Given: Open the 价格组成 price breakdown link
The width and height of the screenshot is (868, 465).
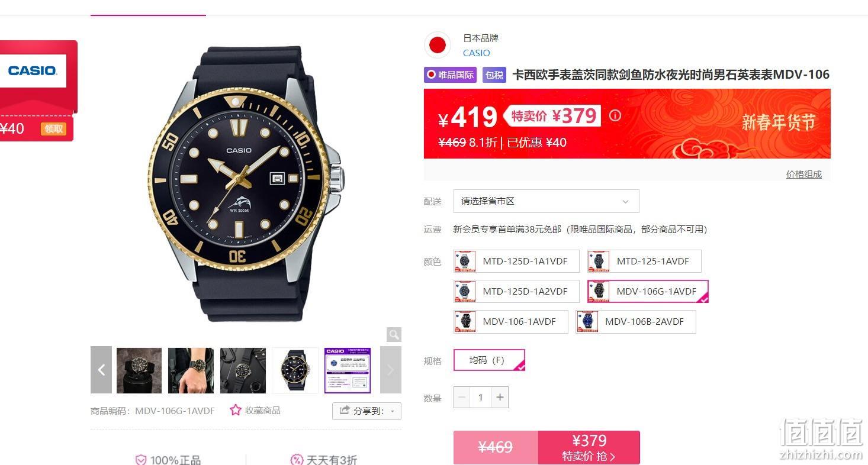Looking at the screenshot, I should pos(803,174).
